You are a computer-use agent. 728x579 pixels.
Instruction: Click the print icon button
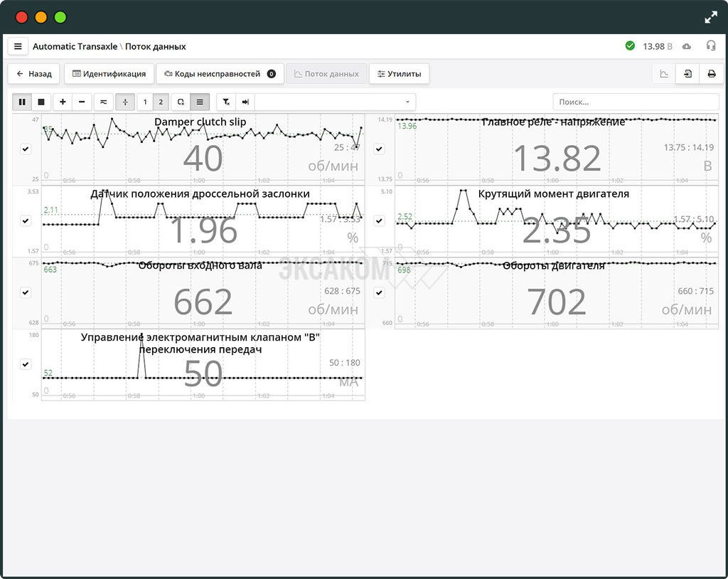point(711,74)
